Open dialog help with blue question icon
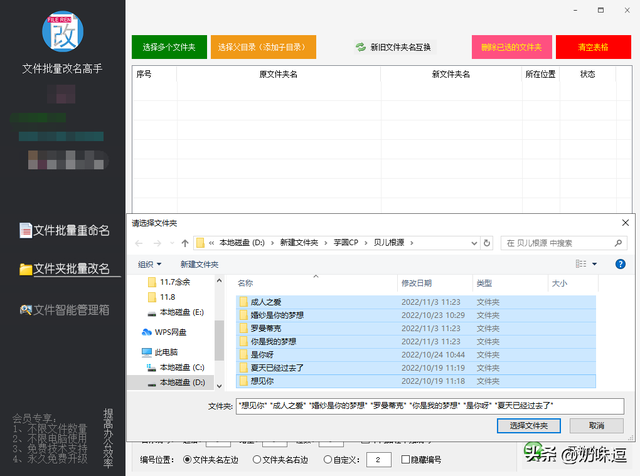 620,264
